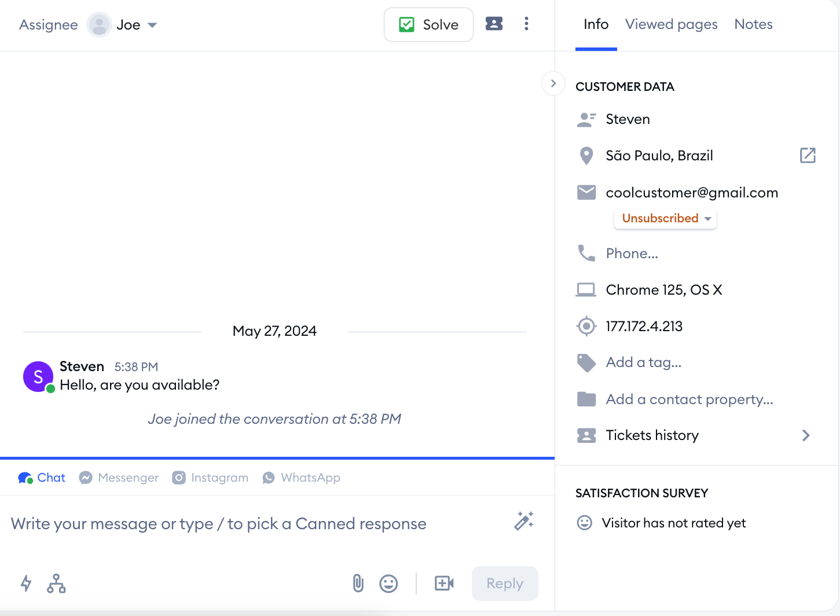
Task: Click the sender name Steven in the chat
Action: click(82, 366)
